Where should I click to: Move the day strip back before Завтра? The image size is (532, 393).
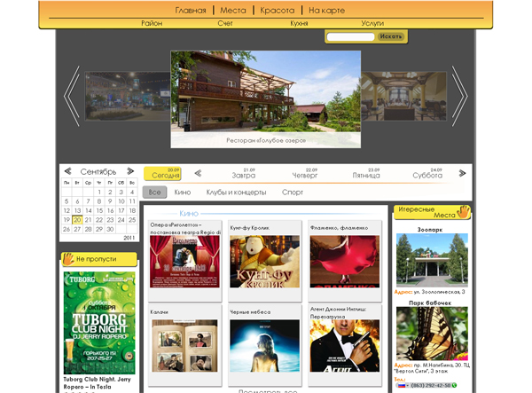click(198, 173)
